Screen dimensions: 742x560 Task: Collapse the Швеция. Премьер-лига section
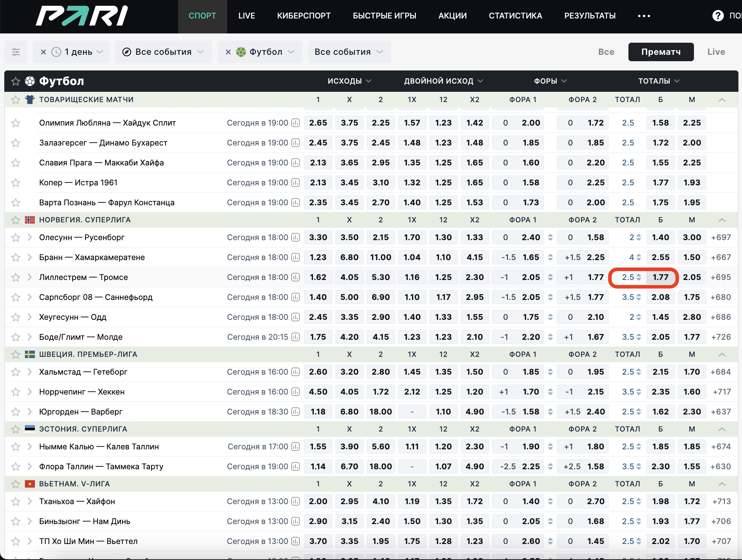[x=722, y=354]
